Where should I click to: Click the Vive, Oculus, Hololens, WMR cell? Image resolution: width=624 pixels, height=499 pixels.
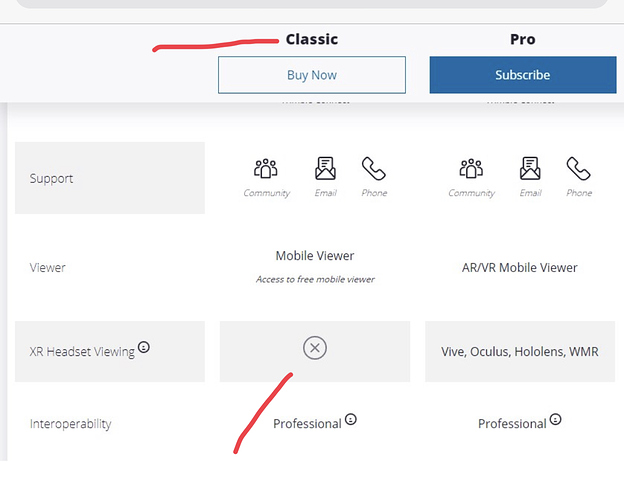pos(519,352)
